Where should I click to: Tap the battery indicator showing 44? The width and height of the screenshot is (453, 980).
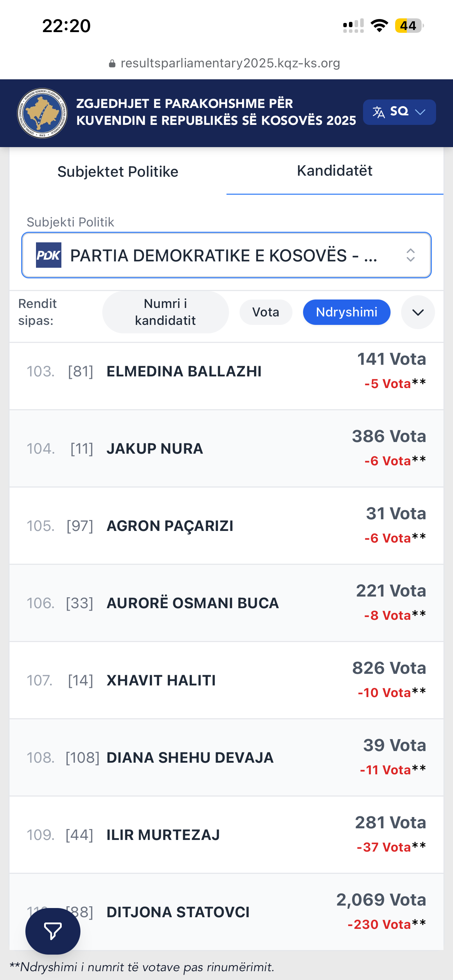pyautogui.click(x=409, y=26)
